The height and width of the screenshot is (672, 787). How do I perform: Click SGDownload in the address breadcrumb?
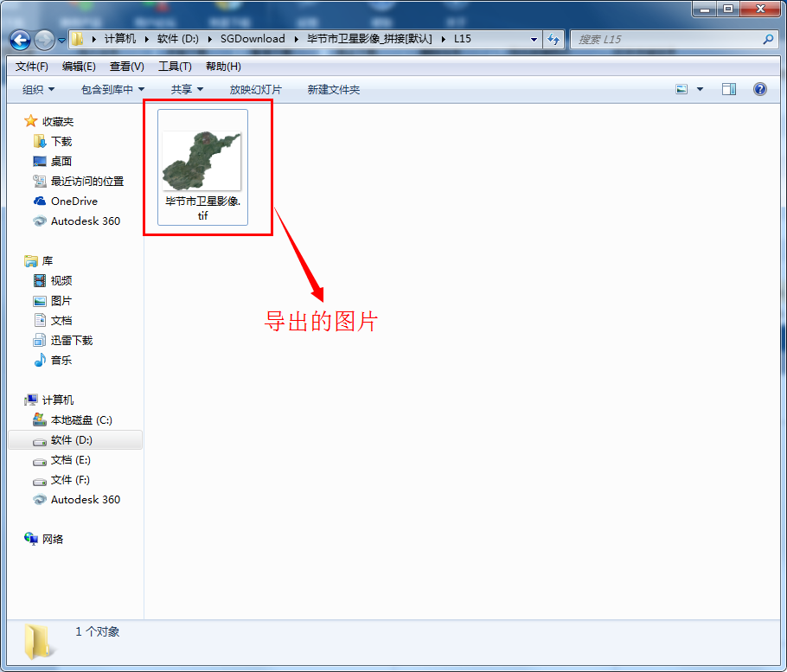(253, 39)
